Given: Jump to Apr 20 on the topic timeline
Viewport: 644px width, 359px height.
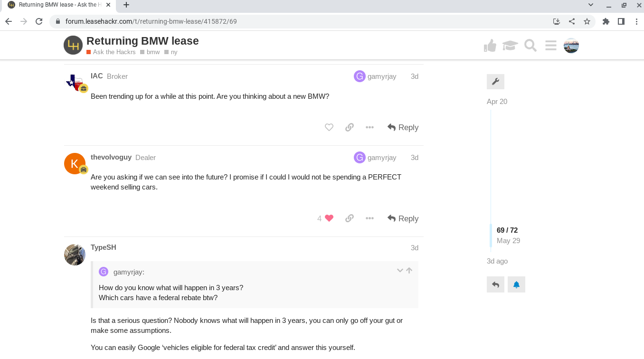Looking at the screenshot, I should click(x=497, y=102).
